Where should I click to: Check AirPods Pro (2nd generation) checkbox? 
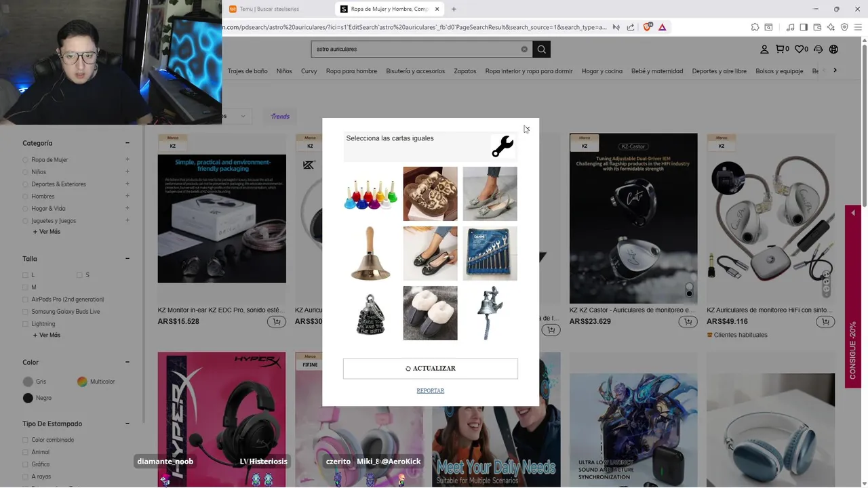pyautogui.click(x=26, y=300)
